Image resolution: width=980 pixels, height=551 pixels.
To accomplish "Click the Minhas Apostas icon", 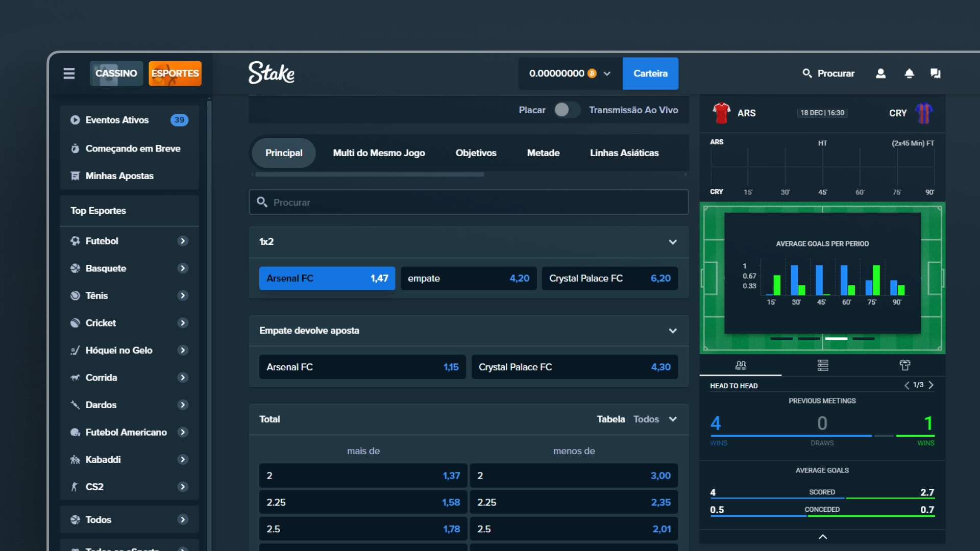I will point(75,176).
